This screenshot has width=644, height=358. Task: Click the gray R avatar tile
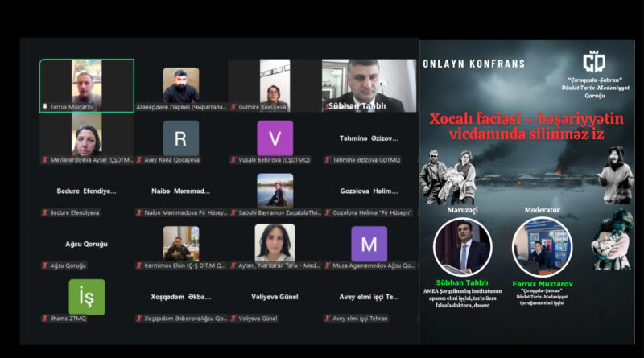180,138
